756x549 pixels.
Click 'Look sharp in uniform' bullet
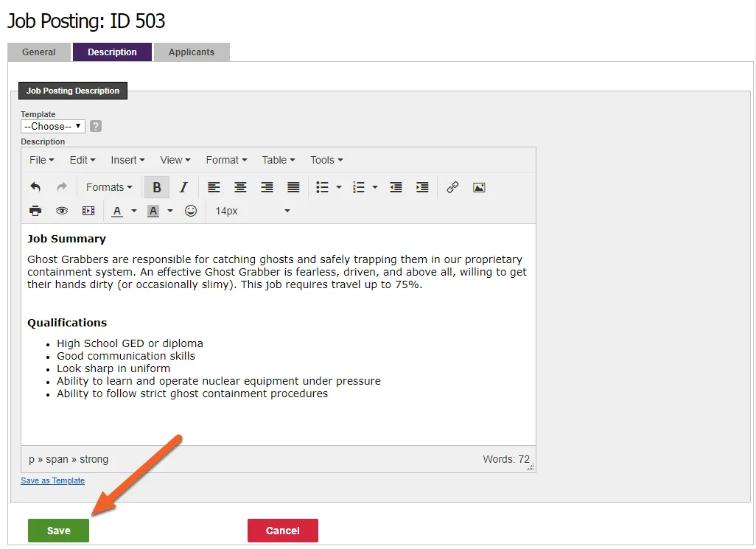(113, 368)
